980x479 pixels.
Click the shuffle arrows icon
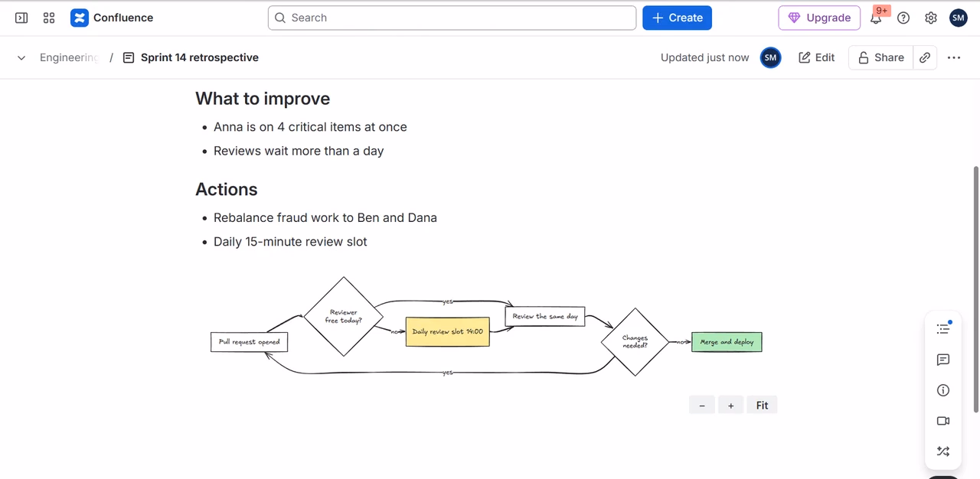coord(943,451)
